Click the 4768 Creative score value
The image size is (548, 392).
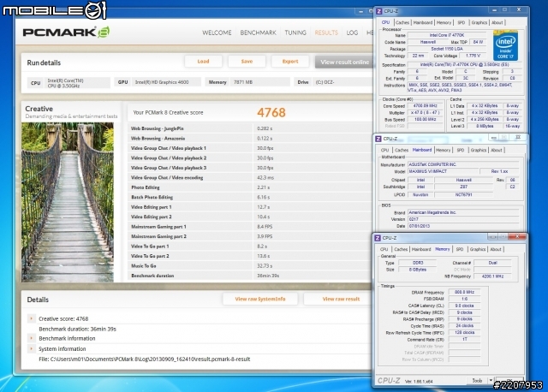(x=271, y=112)
